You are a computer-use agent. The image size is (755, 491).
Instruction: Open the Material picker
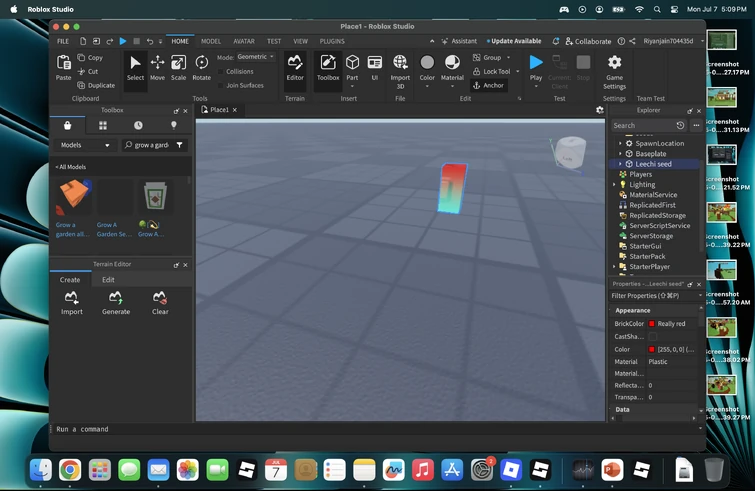click(x=452, y=70)
